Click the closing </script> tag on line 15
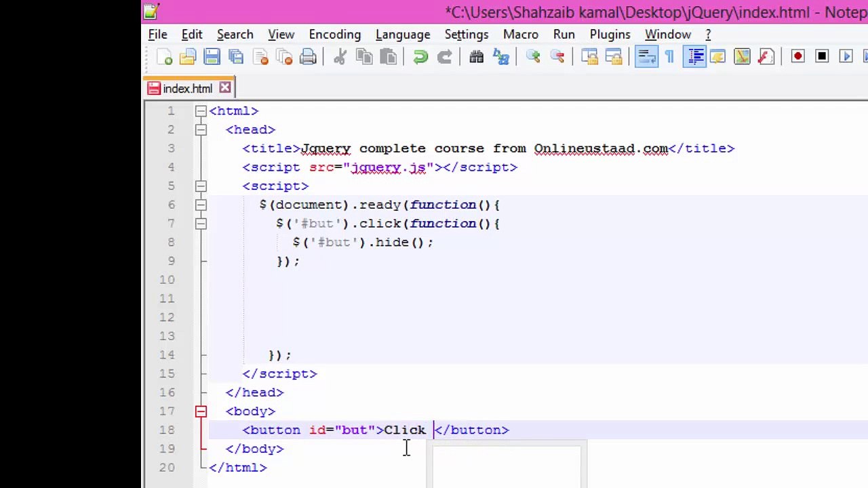This screenshot has height=488, width=868. coord(280,373)
